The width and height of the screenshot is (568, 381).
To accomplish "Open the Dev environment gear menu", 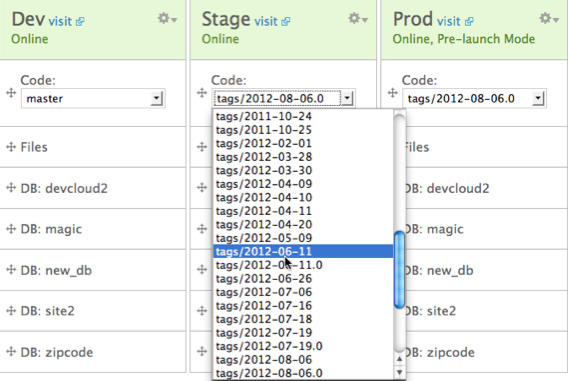I will point(167,18).
